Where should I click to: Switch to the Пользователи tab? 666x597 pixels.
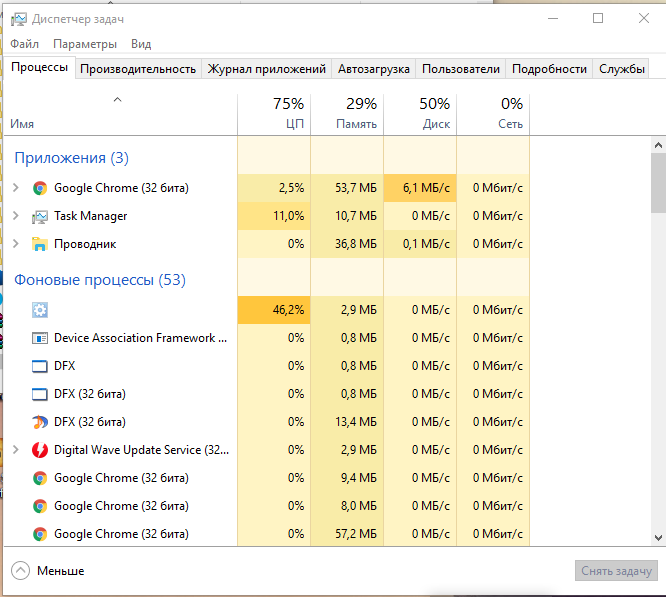[461, 69]
